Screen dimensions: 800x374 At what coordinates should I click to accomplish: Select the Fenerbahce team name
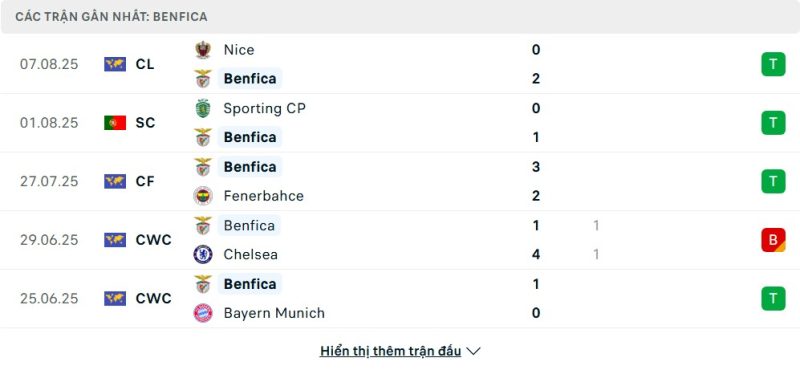click(263, 196)
